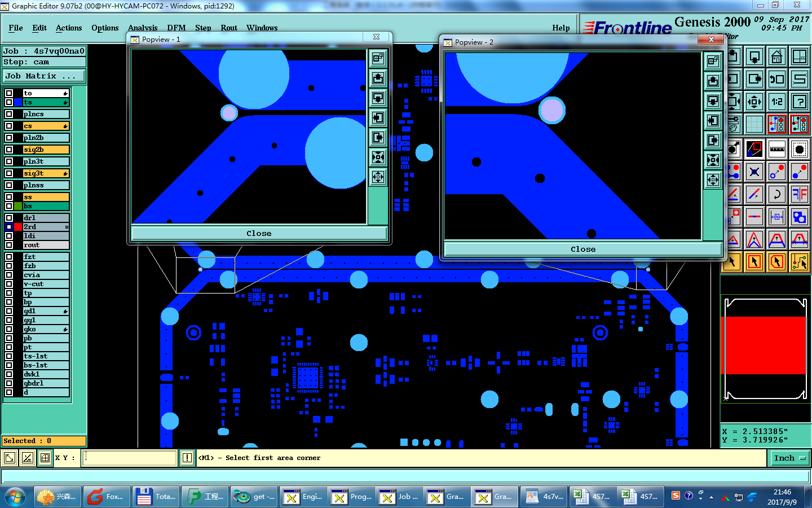
Task: Click zoom in (inward arrows) icon in Popview 1
Action: coord(378,157)
